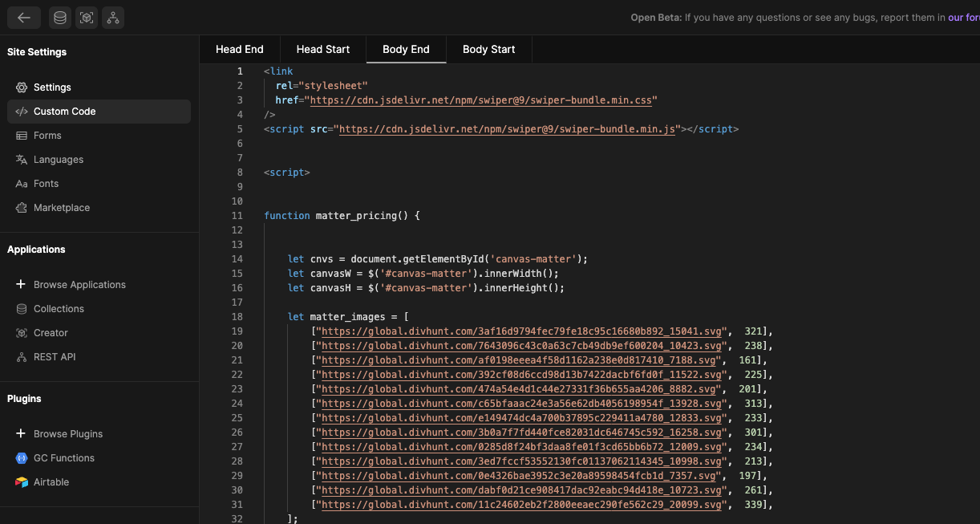Viewport: 980px width, 524px height.
Task: Click the SVG URL ending 15041.svg
Action: 521,331
